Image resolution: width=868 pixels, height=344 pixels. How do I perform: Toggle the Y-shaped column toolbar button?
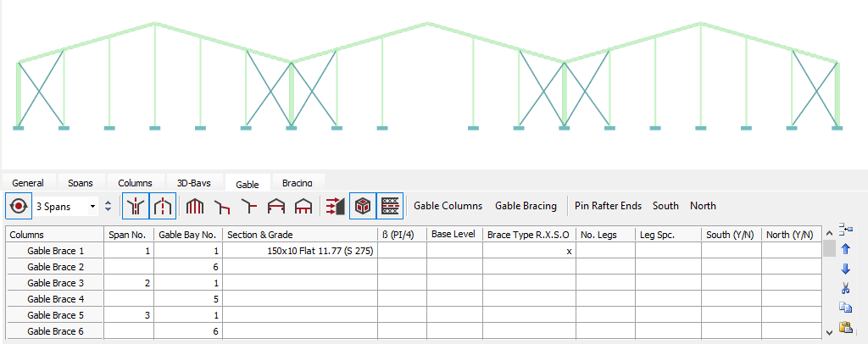(x=136, y=206)
